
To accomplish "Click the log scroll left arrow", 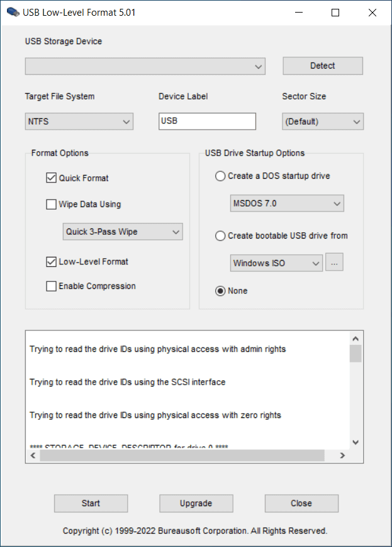I will pos(33,455).
